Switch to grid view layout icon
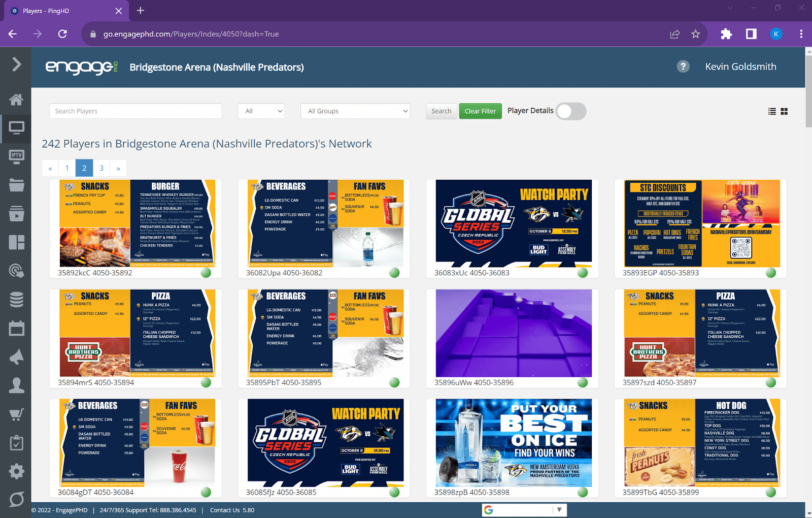812x518 pixels. pos(784,111)
